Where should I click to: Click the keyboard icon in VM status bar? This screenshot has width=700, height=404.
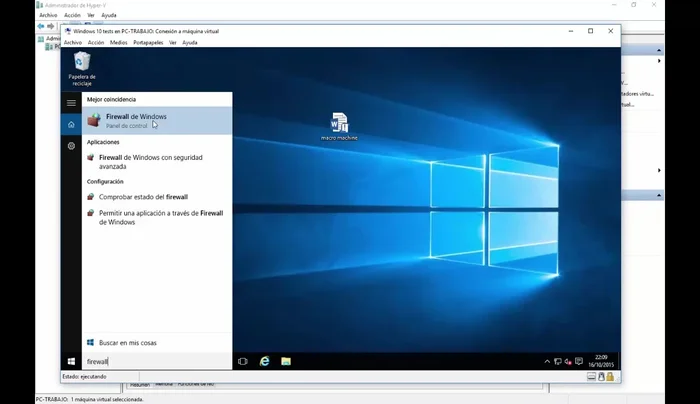(591, 377)
